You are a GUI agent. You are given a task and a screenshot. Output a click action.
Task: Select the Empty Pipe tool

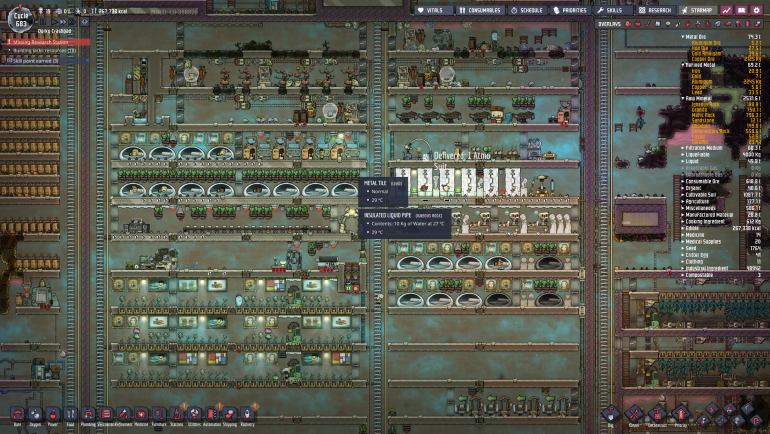click(x=756, y=421)
